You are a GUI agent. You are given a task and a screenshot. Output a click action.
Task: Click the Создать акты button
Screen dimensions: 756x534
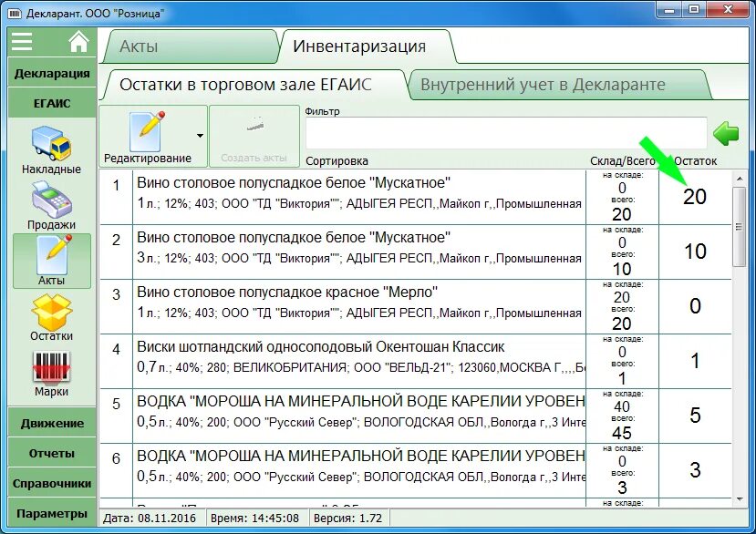(254, 137)
